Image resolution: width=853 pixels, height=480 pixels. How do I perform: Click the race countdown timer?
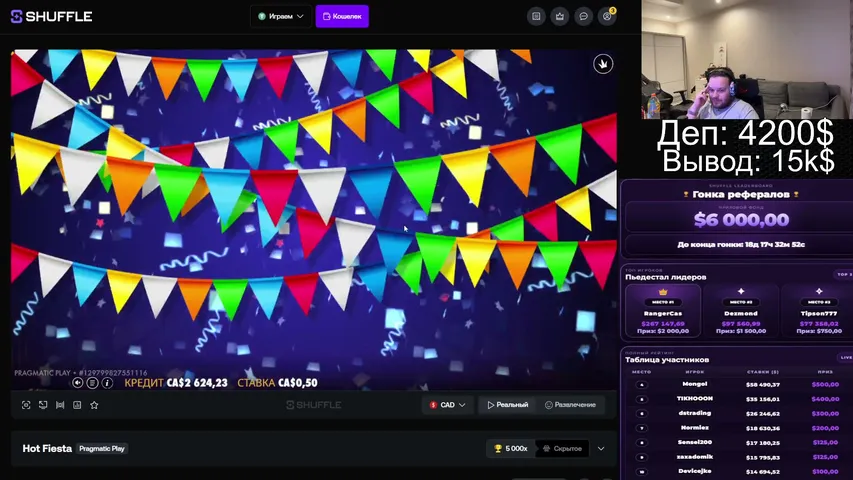point(741,244)
